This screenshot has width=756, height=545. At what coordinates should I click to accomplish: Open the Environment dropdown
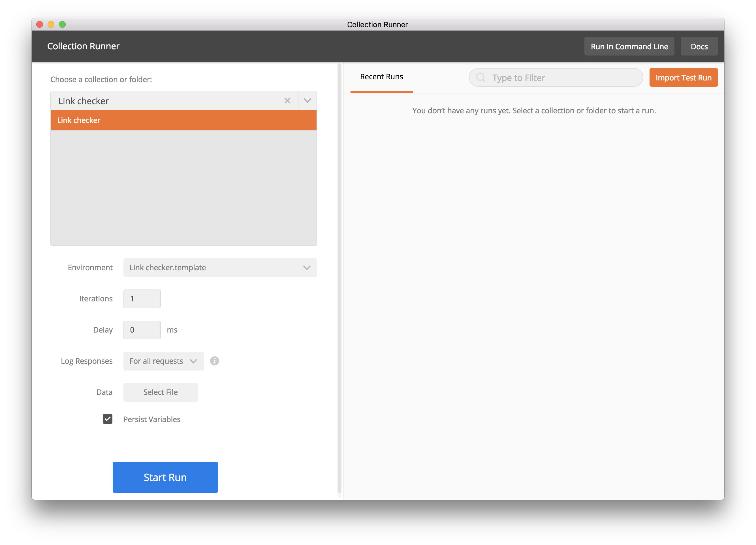coord(220,267)
